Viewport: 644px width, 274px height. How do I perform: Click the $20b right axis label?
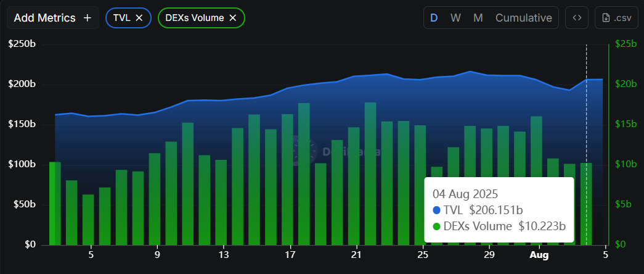tap(626, 84)
